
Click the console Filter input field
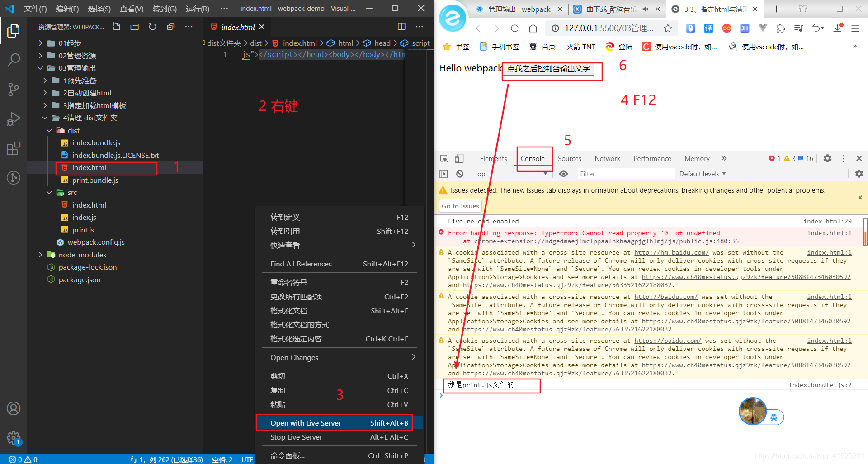point(625,174)
